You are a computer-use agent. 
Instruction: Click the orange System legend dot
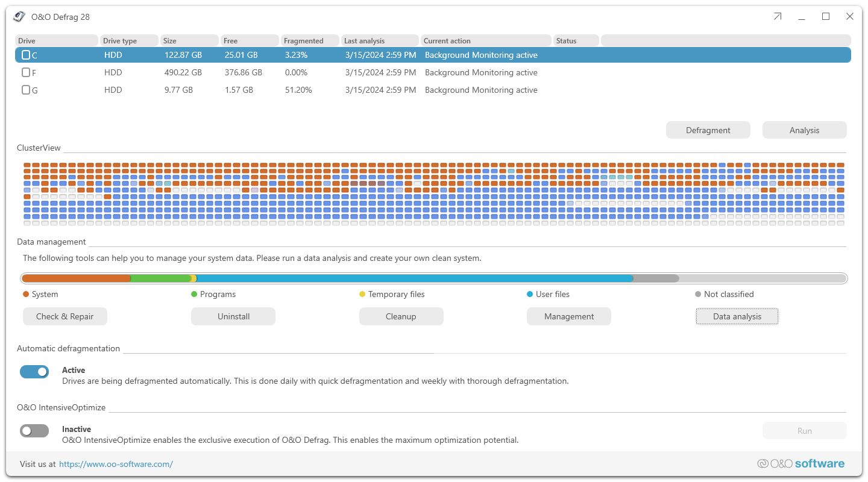pyautogui.click(x=26, y=294)
